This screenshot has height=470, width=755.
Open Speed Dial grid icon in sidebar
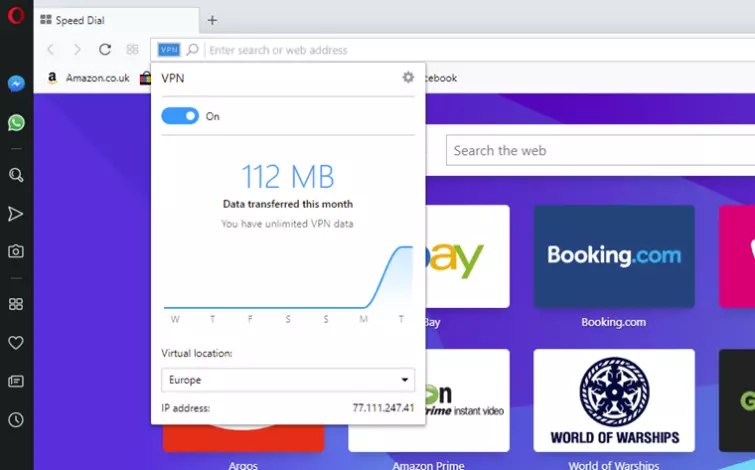tap(16, 304)
